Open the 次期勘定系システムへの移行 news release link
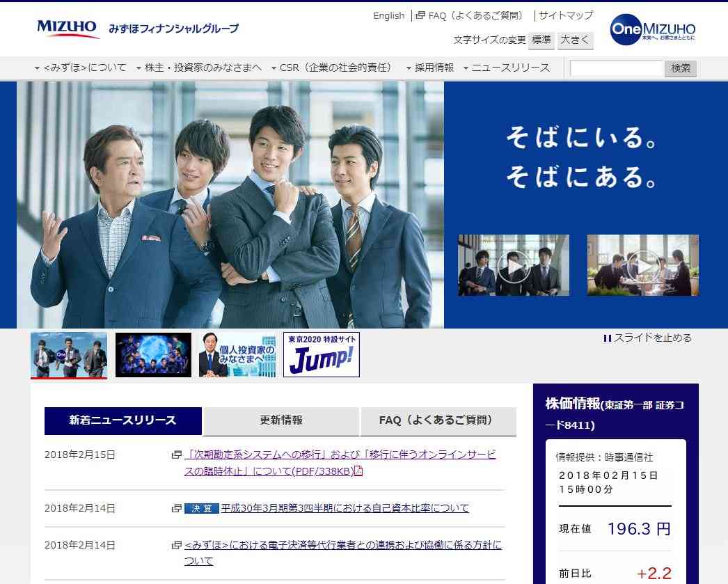This screenshot has height=584, width=728. click(340, 463)
